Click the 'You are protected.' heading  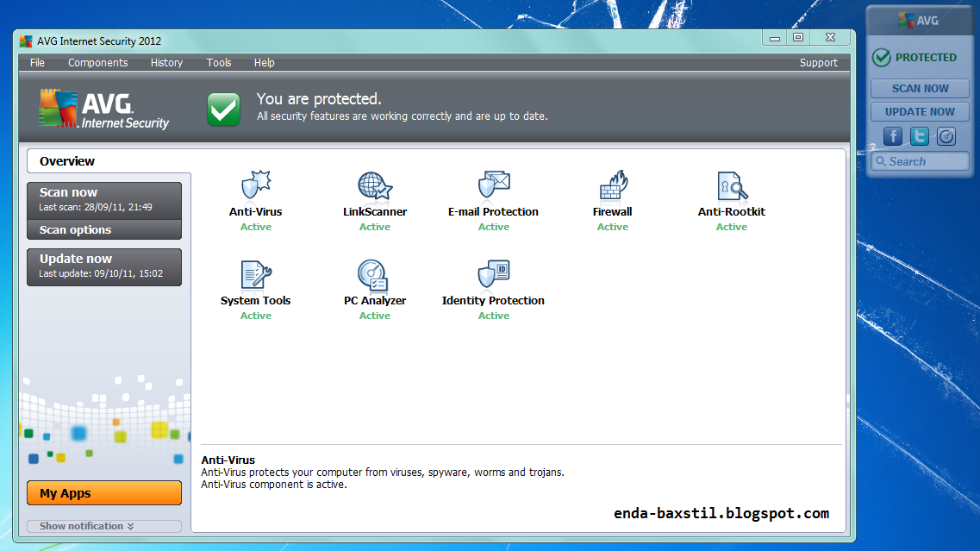(319, 99)
